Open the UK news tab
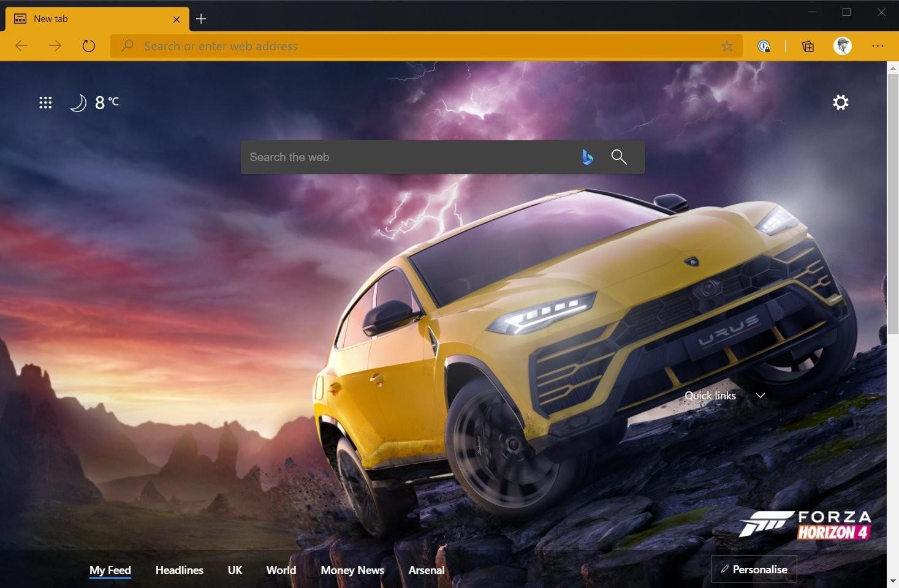The width and height of the screenshot is (899, 588). coord(235,570)
